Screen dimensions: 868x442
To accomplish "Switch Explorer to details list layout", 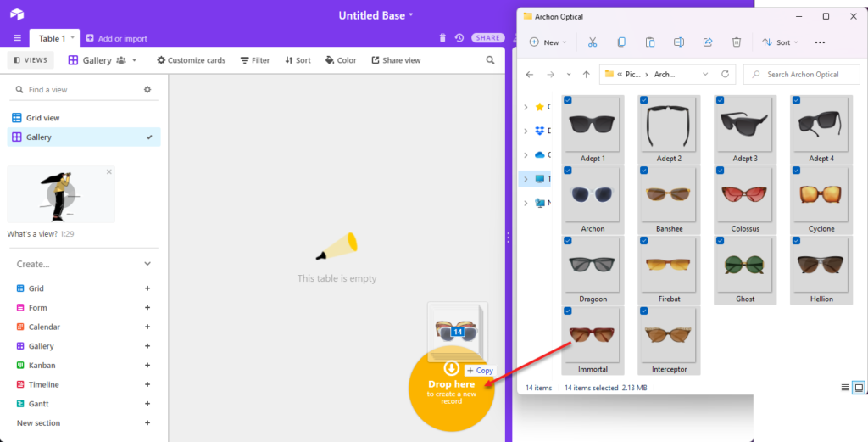I will tap(845, 388).
